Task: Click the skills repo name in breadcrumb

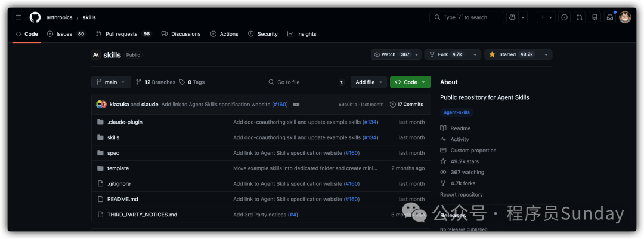Action: tap(89, 17)
